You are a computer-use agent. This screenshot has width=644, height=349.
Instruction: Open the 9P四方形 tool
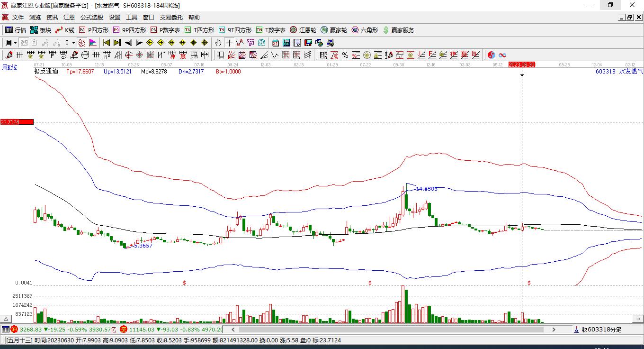coord(129,30)
